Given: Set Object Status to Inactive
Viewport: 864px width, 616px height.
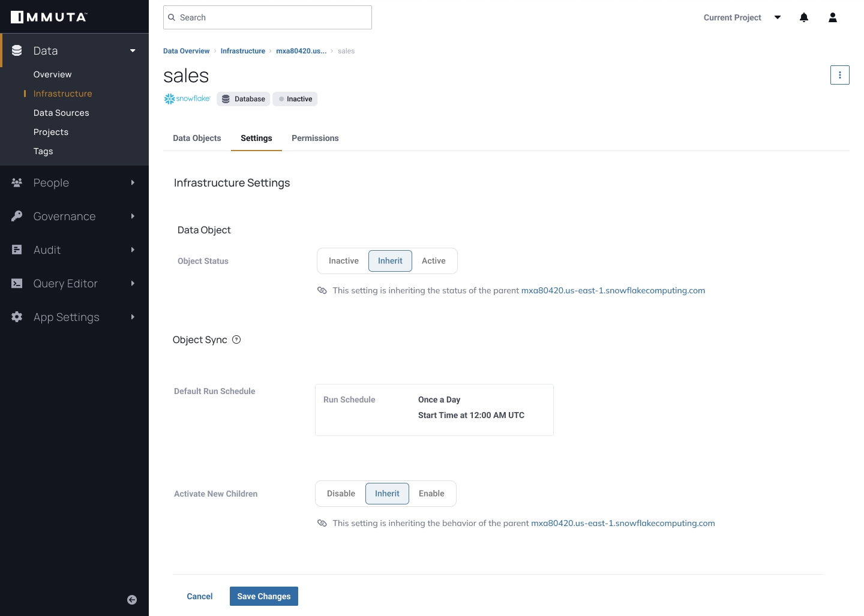Looking at the screenshot, I should point(344,261).
